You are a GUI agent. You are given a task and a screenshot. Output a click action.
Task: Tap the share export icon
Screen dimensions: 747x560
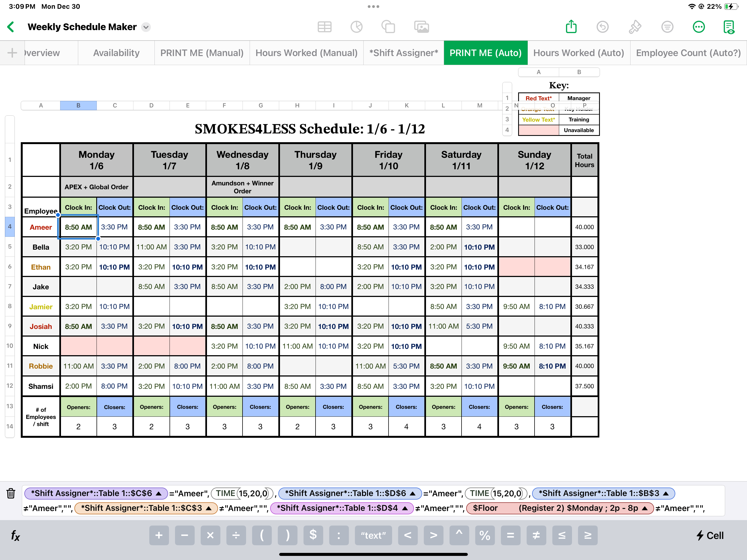571,27
